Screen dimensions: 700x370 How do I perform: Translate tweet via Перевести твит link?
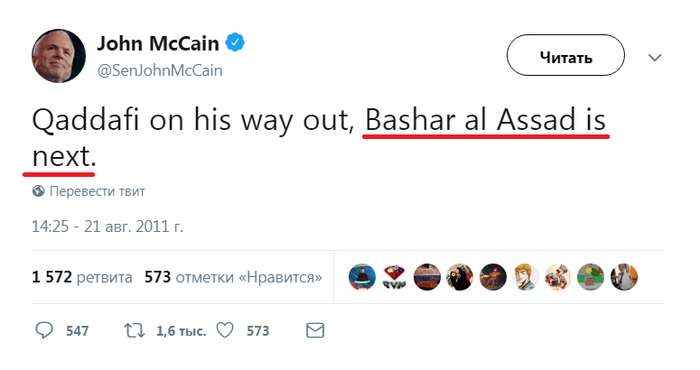[97, 191]
